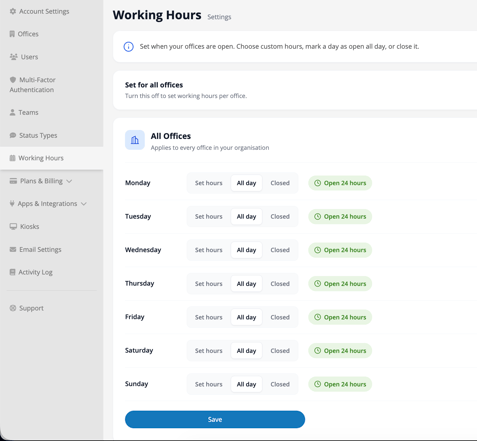Click the Support lifebuoy icon
This screenshot has width=477, height=441.
tap(13, 308)
